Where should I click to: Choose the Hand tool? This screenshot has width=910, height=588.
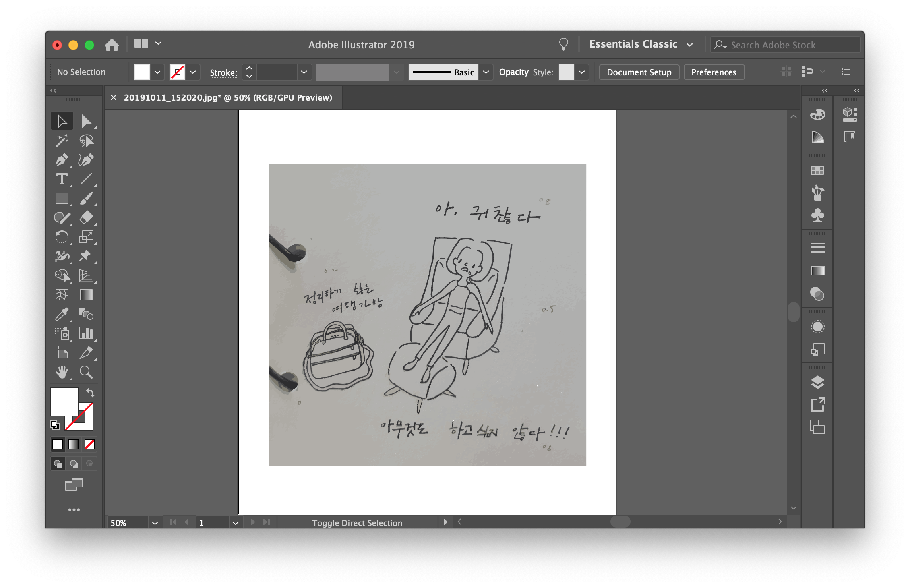(x=62, y=373)
